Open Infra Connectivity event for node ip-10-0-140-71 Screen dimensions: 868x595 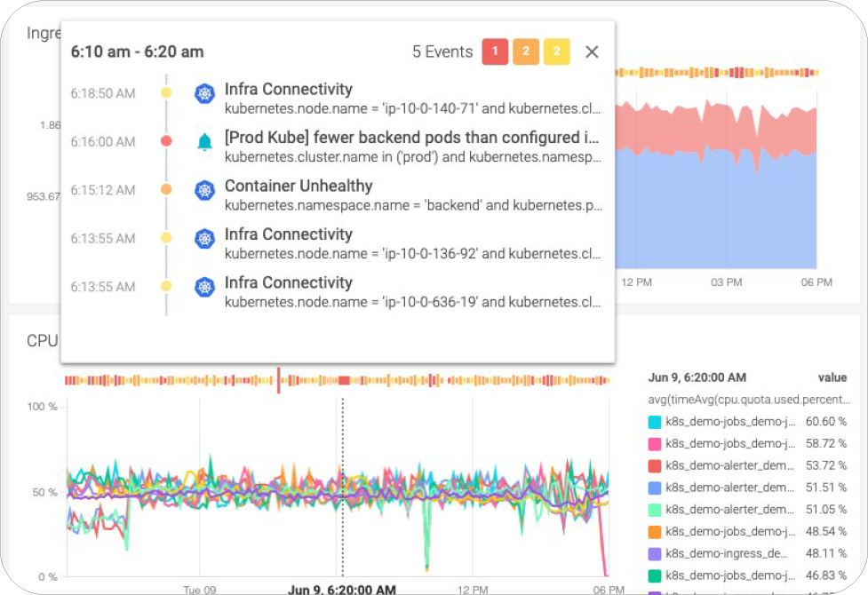289,89
